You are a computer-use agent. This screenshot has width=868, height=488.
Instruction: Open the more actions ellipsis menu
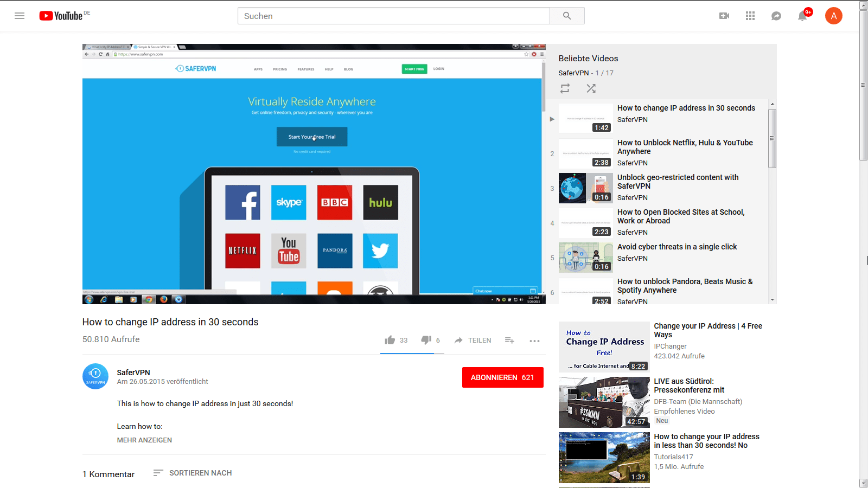pos(534,341)
